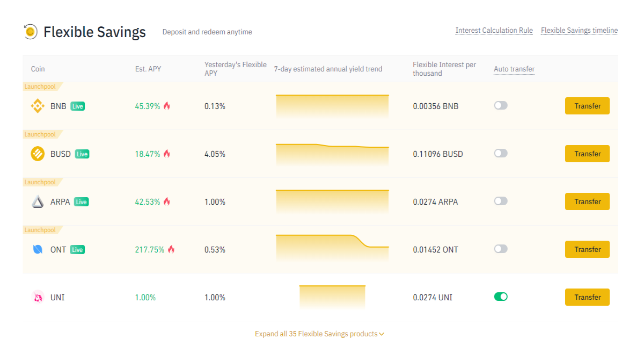
Task: Click the Flexible Savings logo icon
Action: coord(31,32)
